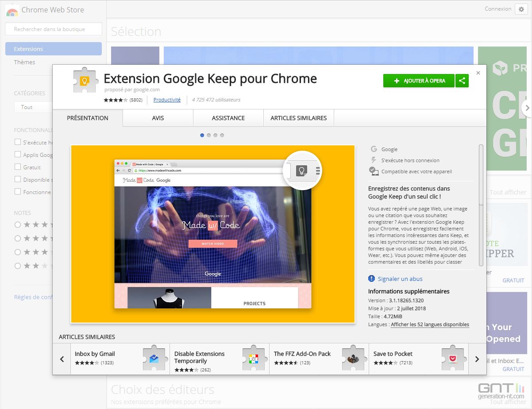
Task: Click the search store input field
Action: (54, 29)
